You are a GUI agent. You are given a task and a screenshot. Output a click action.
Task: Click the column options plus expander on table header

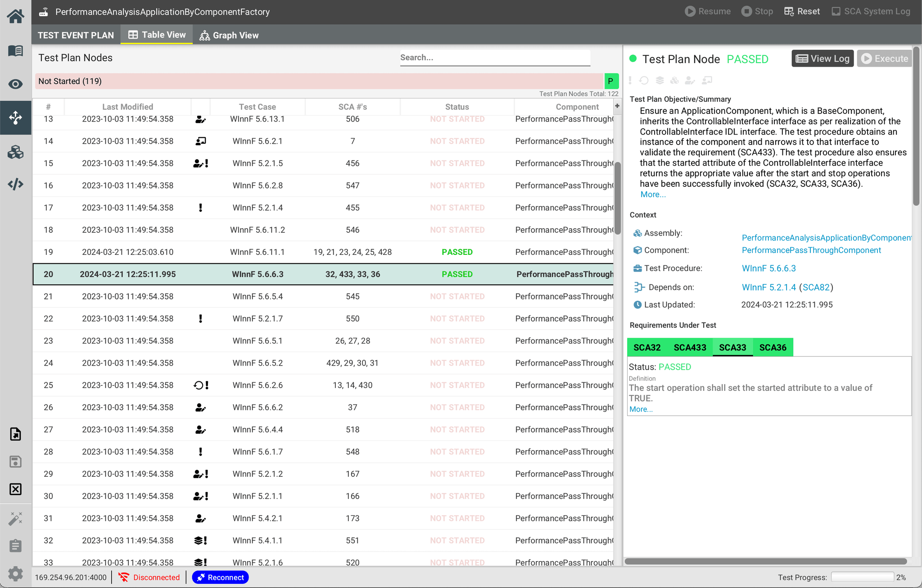pyautogui.click(x=616, y=106)
